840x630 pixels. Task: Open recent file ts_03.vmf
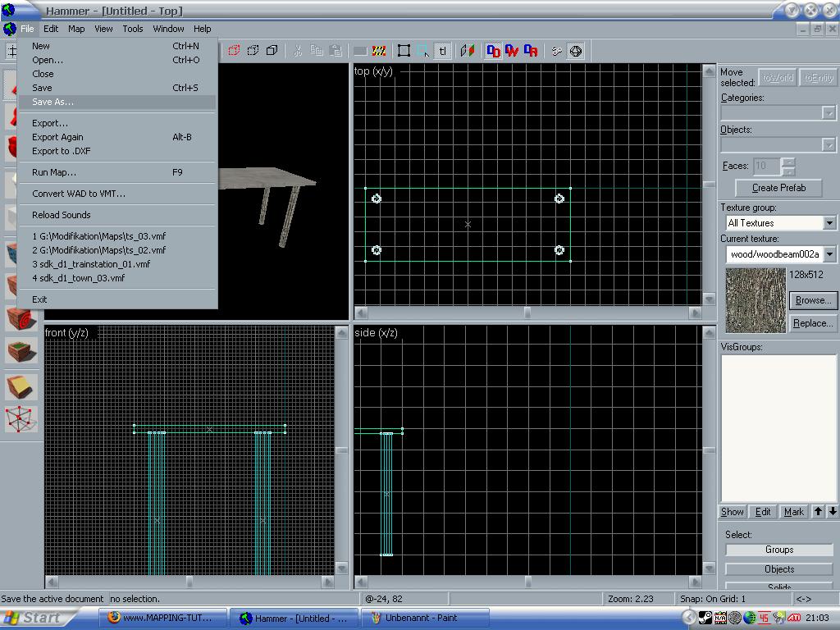point(117,236)
